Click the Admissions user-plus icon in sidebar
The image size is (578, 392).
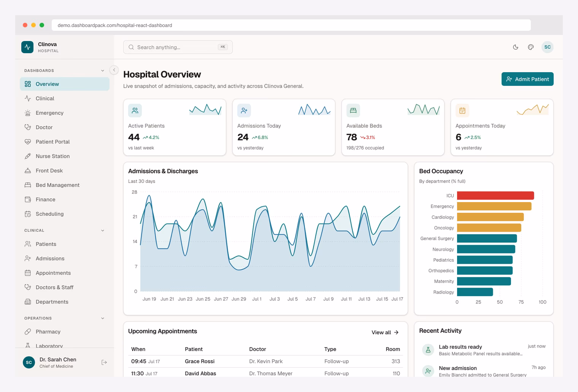(28, 258)
